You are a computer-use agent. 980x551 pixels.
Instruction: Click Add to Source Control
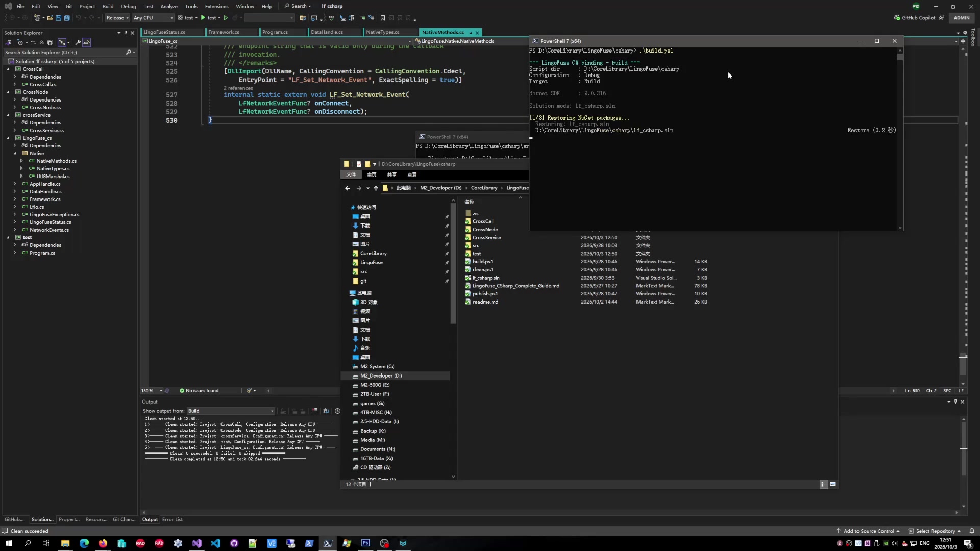point(868,531)
